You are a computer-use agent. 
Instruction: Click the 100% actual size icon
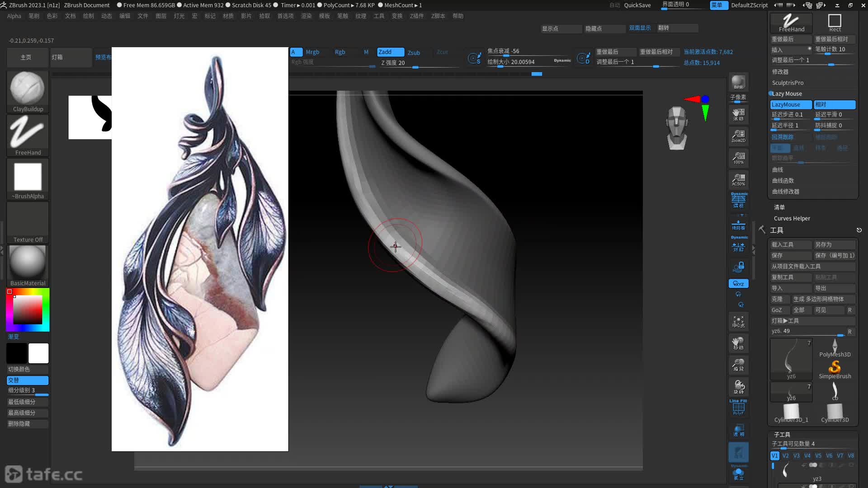click(x=738, y=157)
